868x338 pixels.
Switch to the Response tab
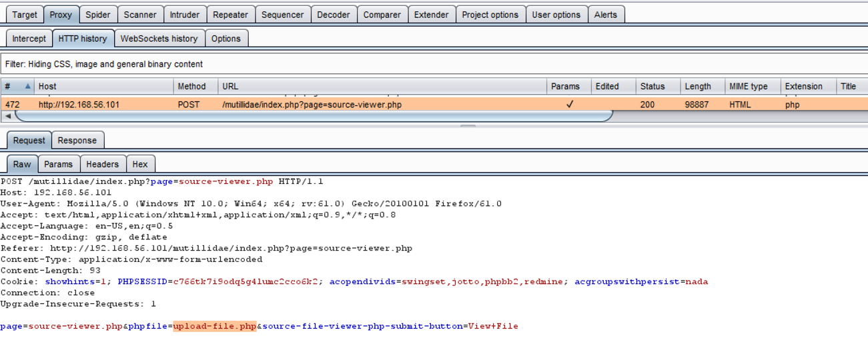point(77,141)
